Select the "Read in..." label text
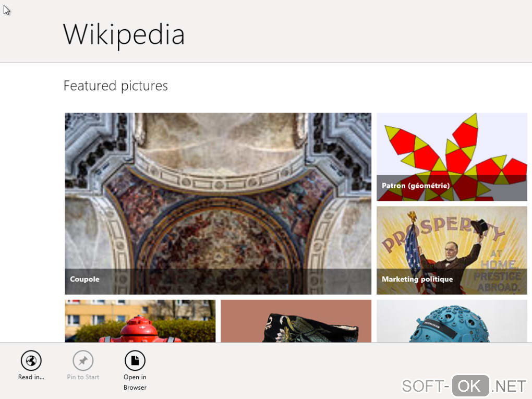Viewport: 532px width, 399px height. (x=31, y=377)
